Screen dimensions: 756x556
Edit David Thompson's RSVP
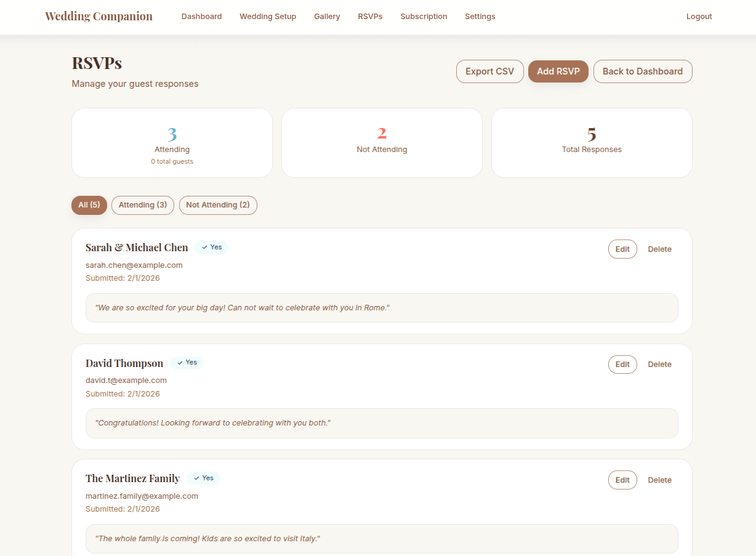(622, 365)
